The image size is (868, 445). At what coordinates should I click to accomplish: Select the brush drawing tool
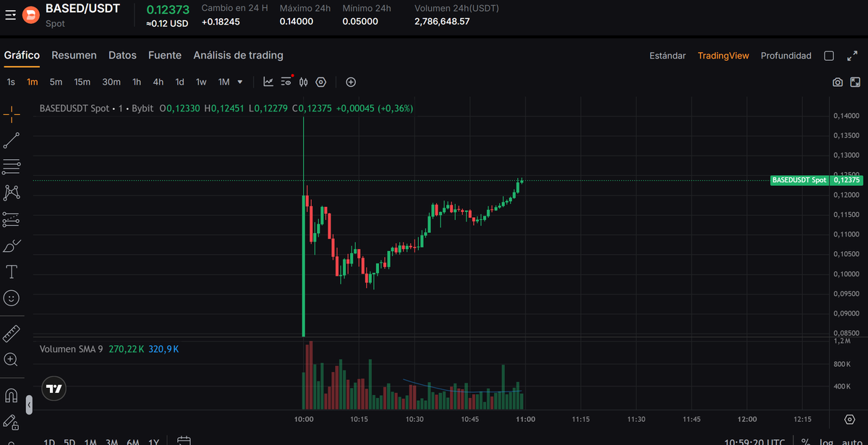pos(12,245)
